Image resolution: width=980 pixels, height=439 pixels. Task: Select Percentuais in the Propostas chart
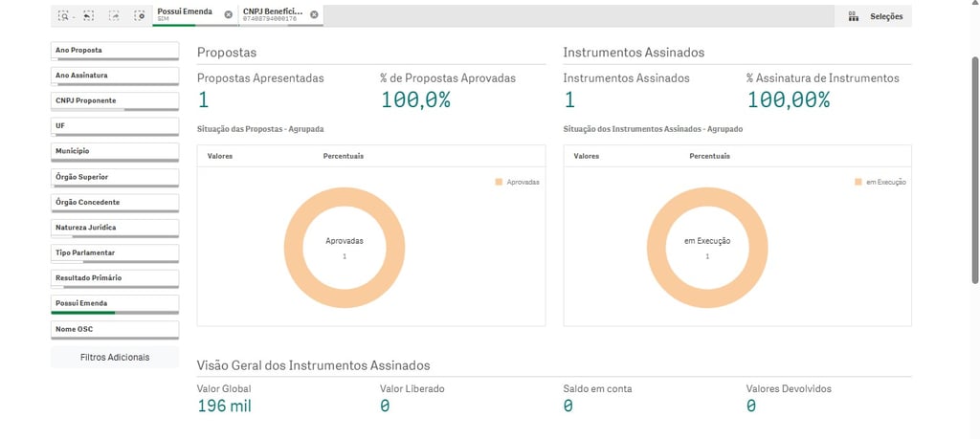point(344,156)
